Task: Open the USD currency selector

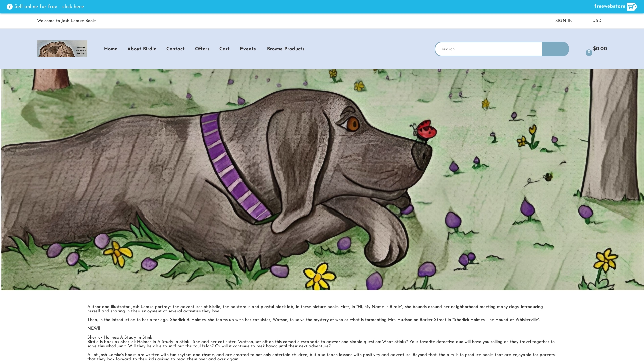Action: [597, 21]
